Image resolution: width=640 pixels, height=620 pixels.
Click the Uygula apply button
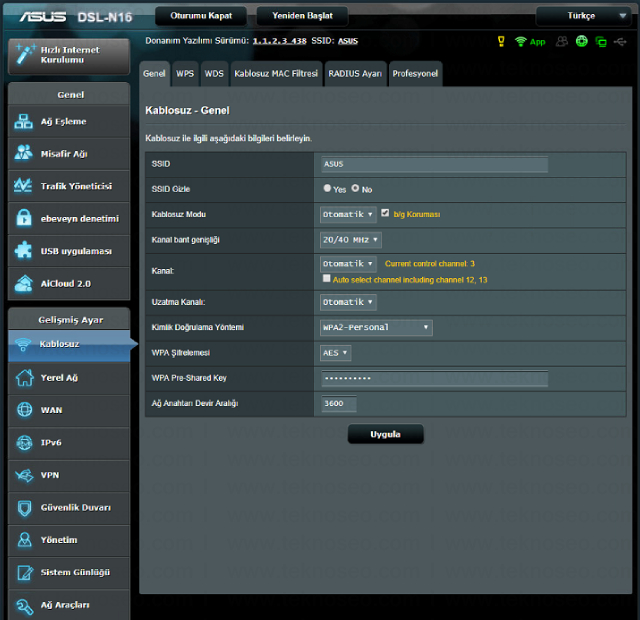tap(385, 434)
